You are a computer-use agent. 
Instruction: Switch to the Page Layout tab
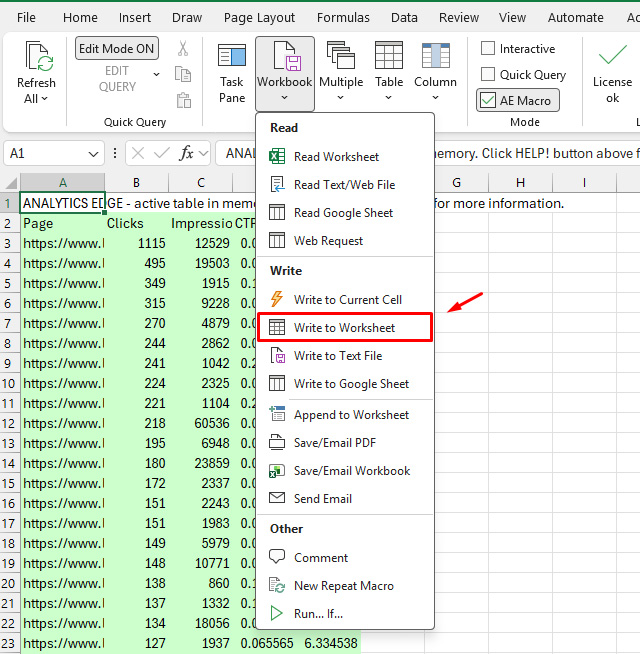coord(259,18)
